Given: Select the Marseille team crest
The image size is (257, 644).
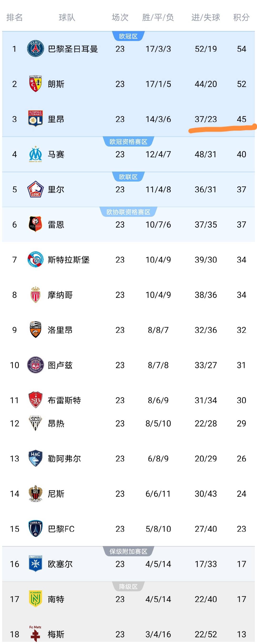Looking at the screenshot, I should [35, 154].
